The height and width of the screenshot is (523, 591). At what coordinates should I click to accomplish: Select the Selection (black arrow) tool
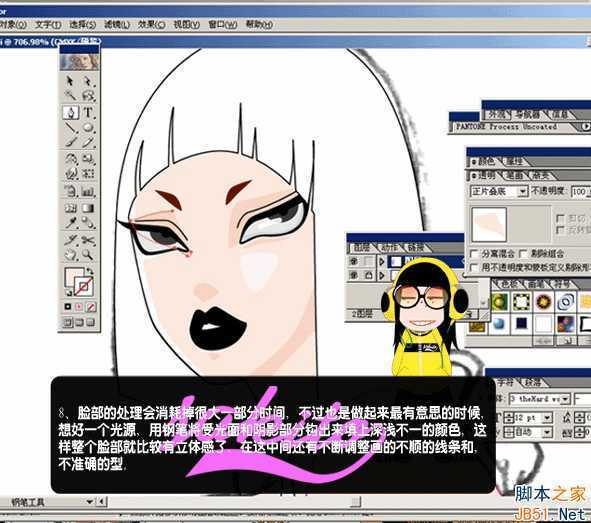pyautogui.click(x=70, y=81)
